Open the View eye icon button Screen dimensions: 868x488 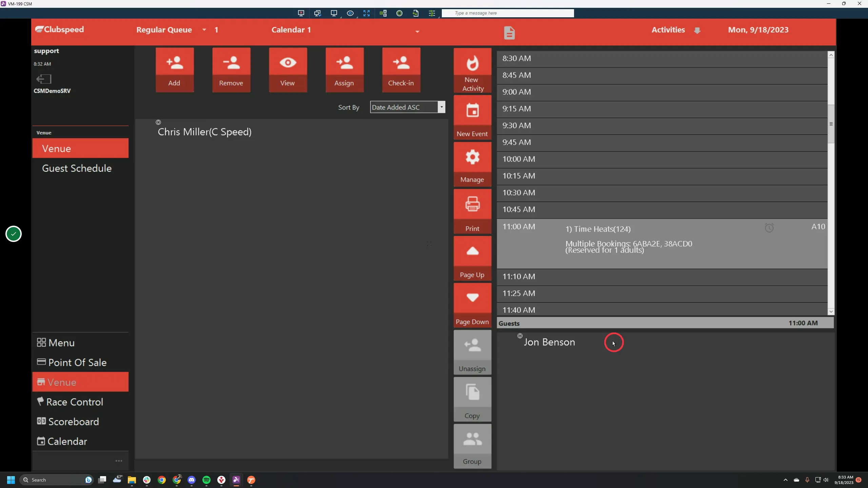coord(288,70)
